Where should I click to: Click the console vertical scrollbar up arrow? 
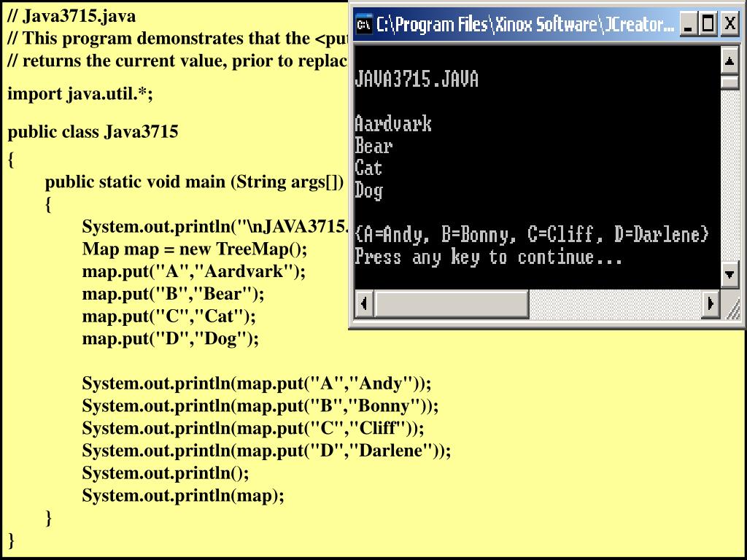(x=729, y=61)
